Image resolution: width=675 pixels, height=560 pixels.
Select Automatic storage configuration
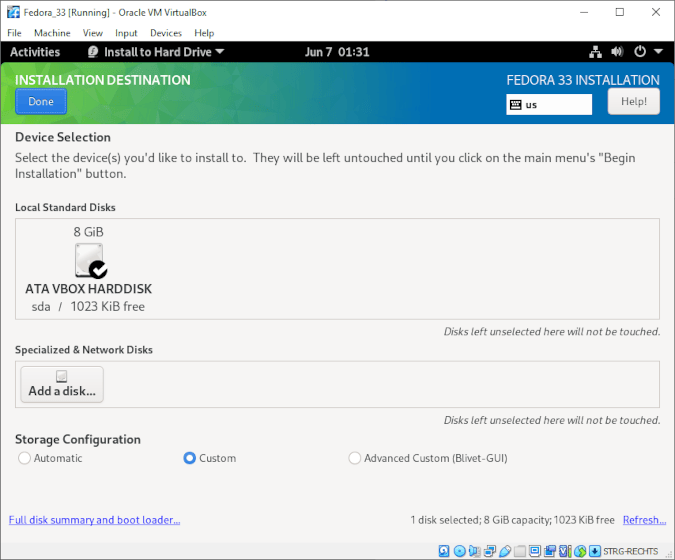pyautogui.click(x=25, y=458)
